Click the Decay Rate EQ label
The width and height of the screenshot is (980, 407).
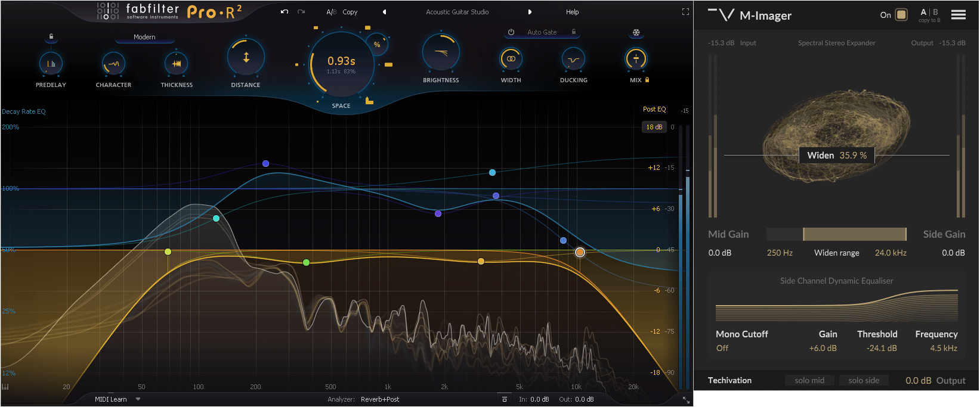pos(24,111)
